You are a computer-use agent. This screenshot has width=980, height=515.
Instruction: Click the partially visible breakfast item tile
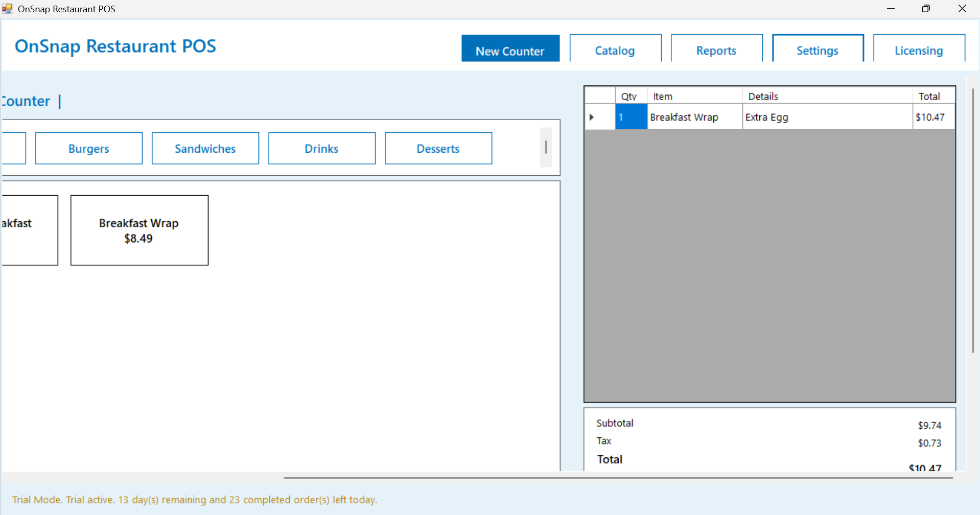29,230
